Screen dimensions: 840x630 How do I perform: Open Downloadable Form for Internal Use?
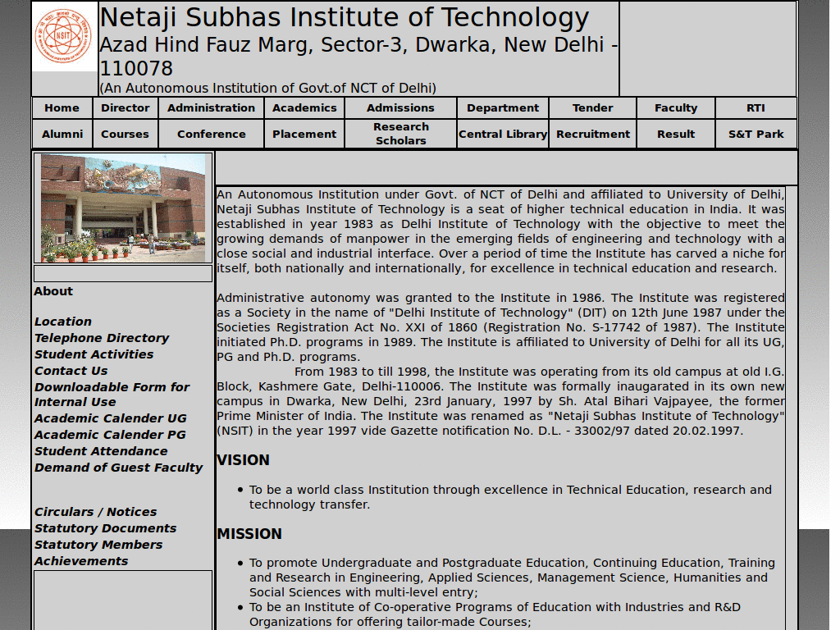pyautogui.click(x=112, y=395)
